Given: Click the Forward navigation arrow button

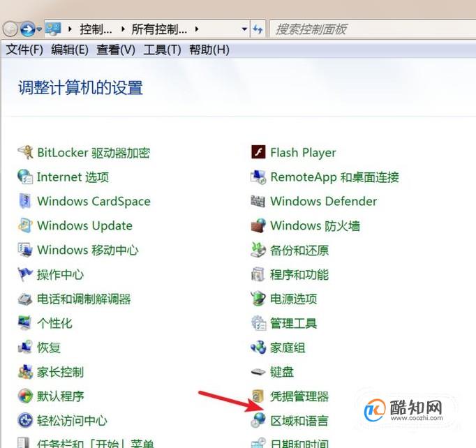Looking at the screenshot, I should [x=28, y=29].
